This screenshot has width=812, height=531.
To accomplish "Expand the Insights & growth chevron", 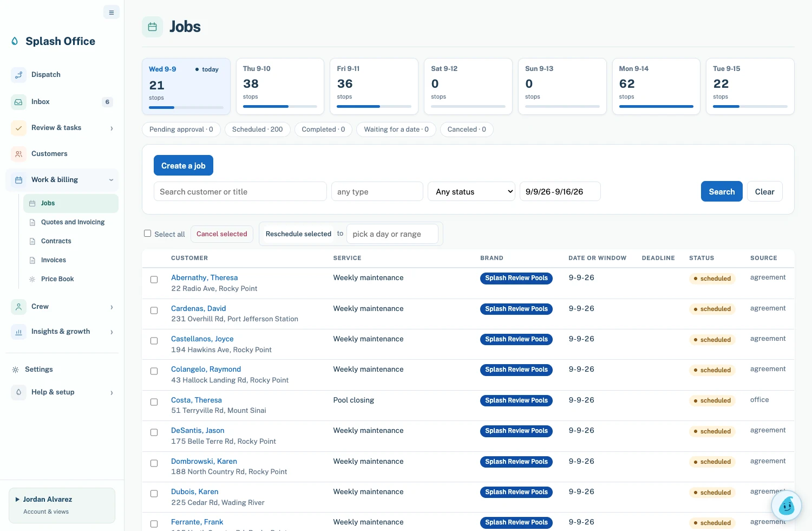I will click(112, 332).
